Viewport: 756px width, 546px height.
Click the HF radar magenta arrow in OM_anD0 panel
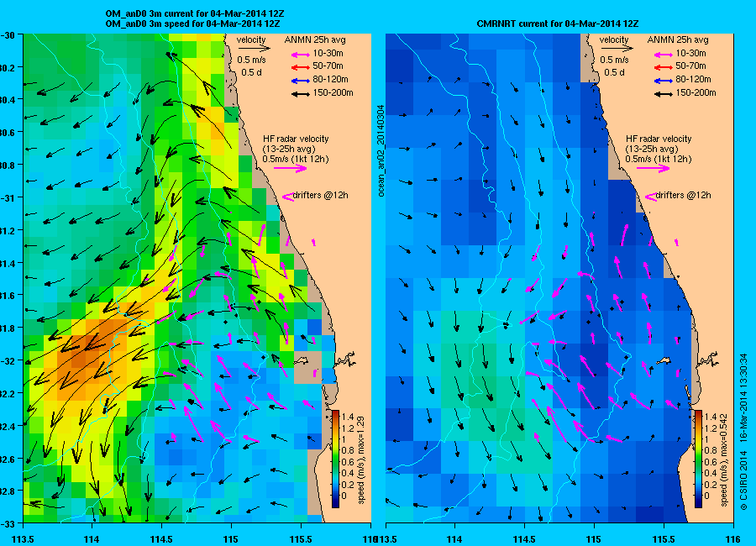click(291, 168)
